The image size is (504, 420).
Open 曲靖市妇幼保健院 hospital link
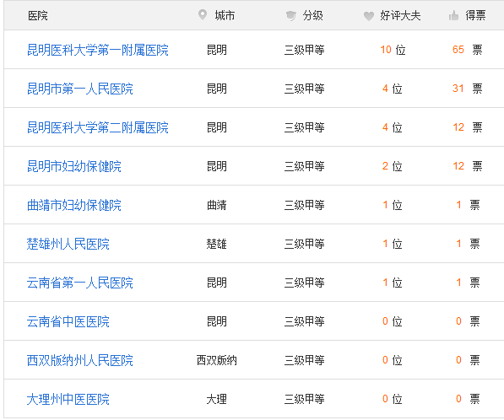[74, 205]
